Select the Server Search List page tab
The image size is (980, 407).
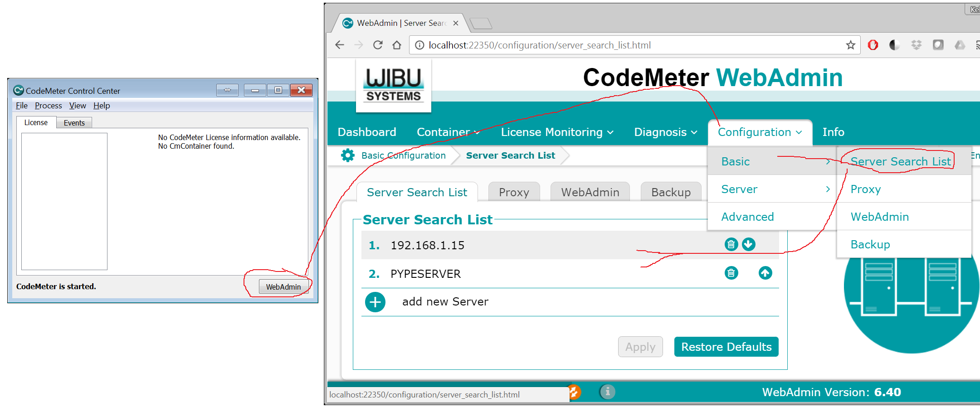[417, 192]
